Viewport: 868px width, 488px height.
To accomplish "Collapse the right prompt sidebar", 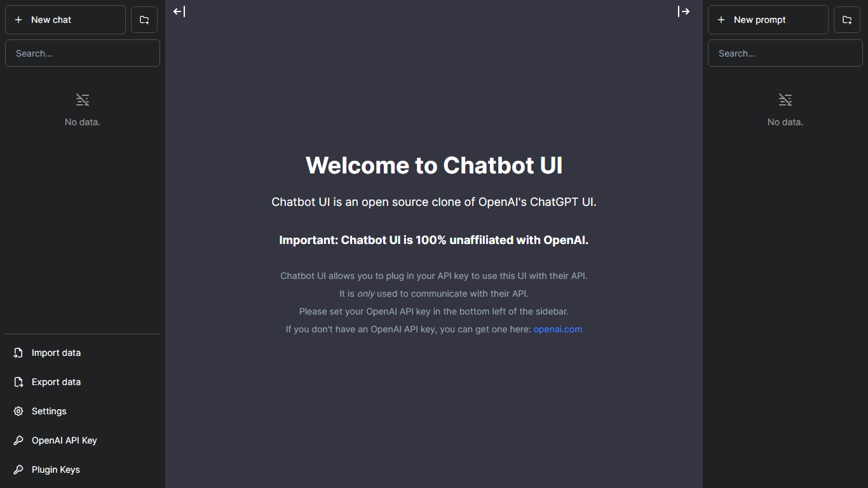I will (684, 11).
